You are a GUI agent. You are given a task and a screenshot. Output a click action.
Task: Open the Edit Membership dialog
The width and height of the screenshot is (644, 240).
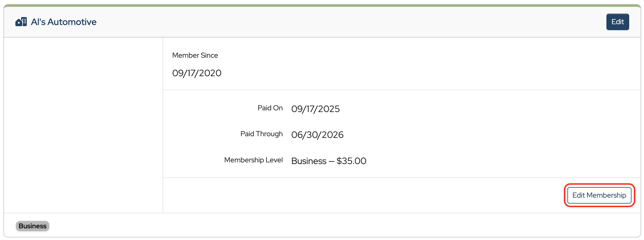click(x=599, y=195)
